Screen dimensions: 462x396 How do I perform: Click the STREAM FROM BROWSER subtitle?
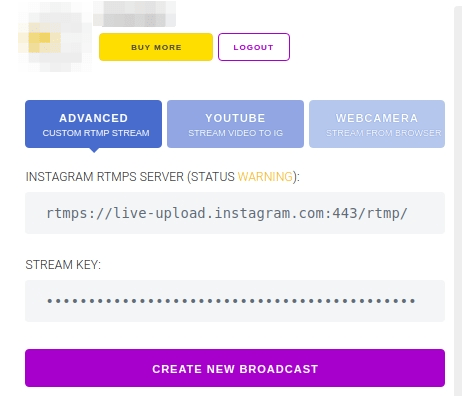[383, 133]
